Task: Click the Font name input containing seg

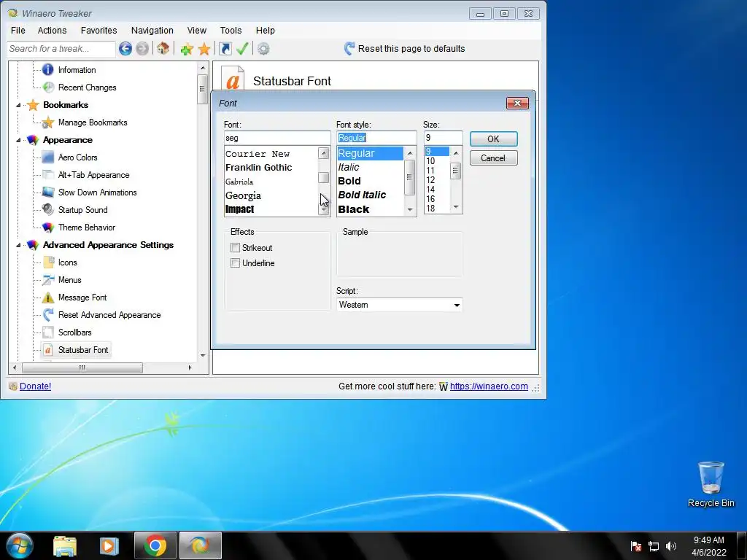Action: click(276, 138)
